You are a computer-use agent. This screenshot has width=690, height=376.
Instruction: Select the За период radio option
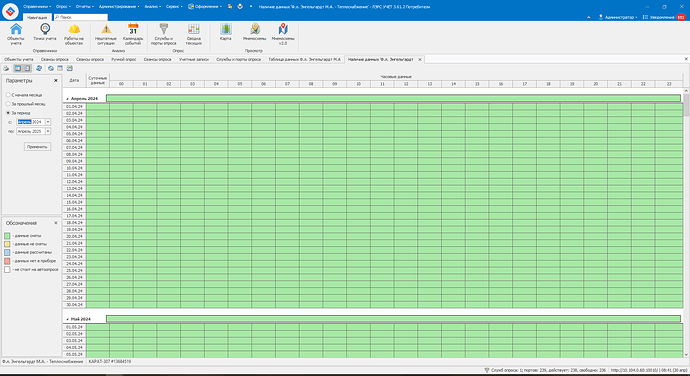click(8, 113)
